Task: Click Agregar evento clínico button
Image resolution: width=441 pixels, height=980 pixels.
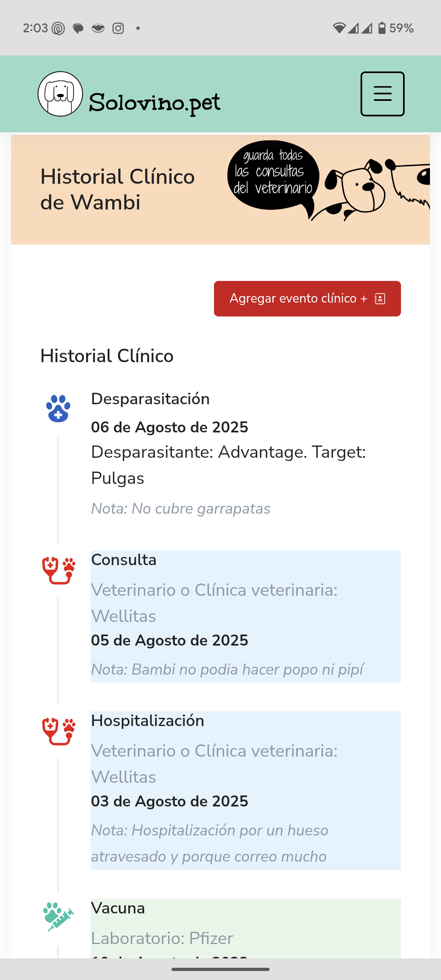Action: (x=307, y=298)
